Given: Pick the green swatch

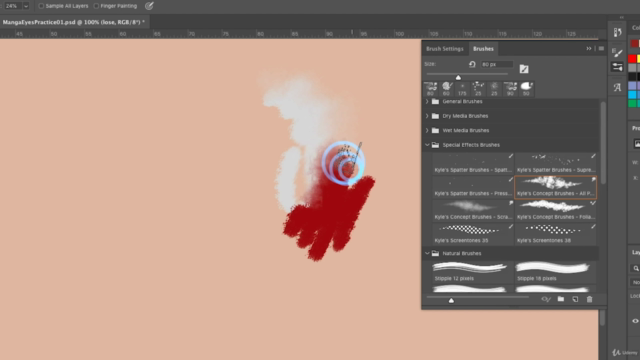Looking at the screenshot, I should pyautogui.click(x=633, y=104).
